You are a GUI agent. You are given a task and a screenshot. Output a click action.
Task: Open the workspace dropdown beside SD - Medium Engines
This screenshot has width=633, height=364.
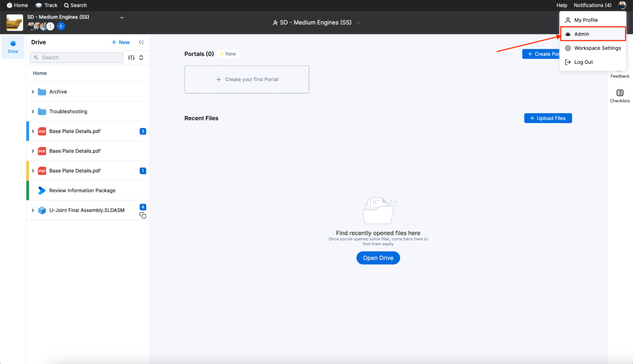(x=122, y=17)
